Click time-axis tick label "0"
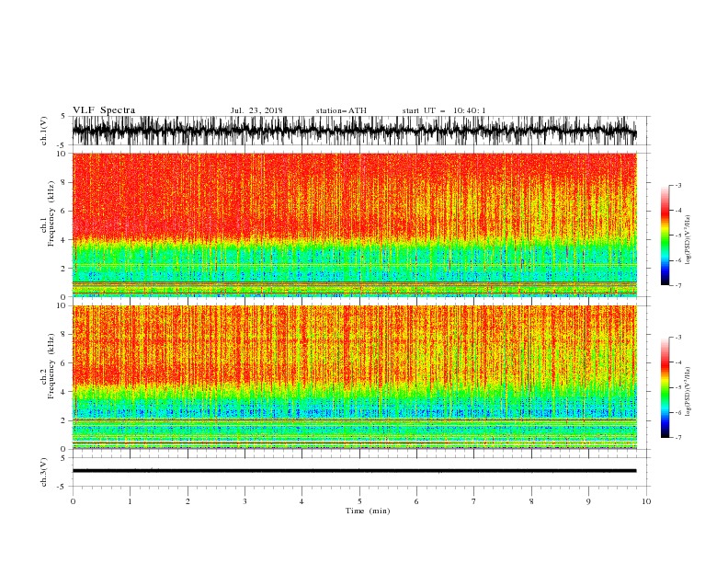This screenshot has height=563, width=728. 73,501
